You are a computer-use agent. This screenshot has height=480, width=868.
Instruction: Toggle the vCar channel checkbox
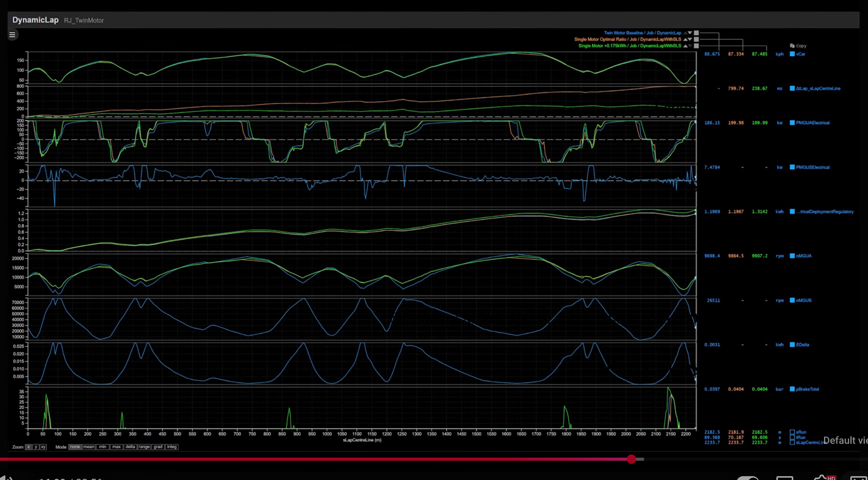(x=792, y=54)
